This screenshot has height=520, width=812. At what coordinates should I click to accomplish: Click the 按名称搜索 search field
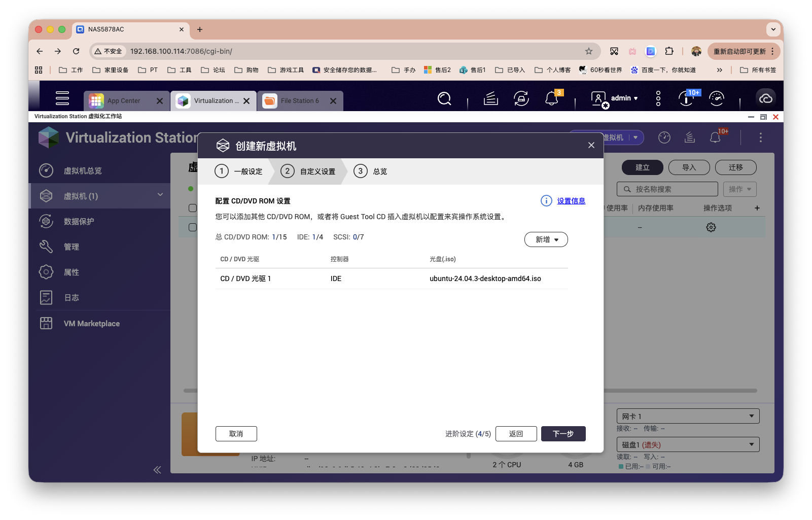click(x=667, y=189)
